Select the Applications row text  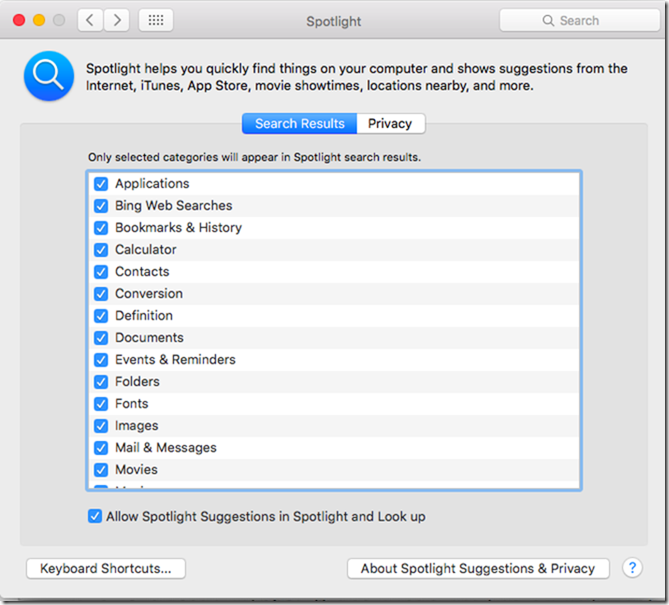point(152,183)
